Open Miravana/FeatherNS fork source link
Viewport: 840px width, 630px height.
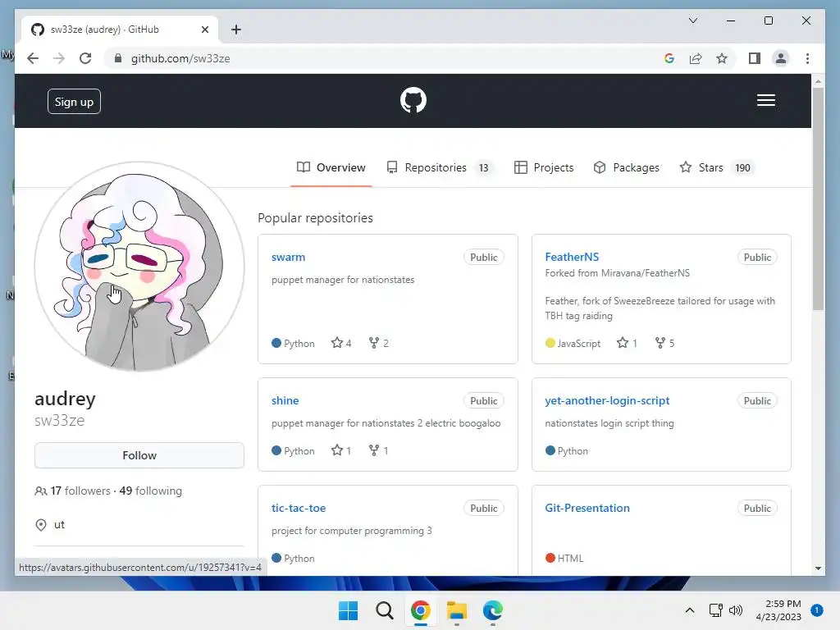tap(646, 273)
